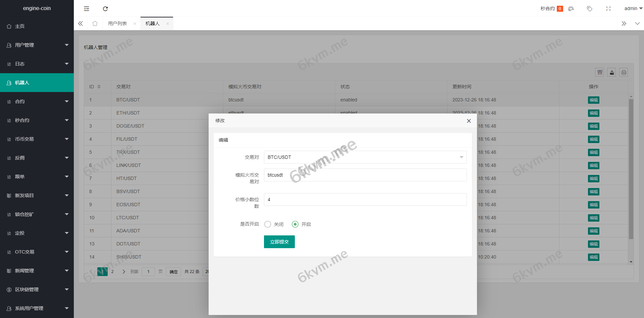Click the tag icon in the top bar

pyautogui.click(x=589, y=9)
